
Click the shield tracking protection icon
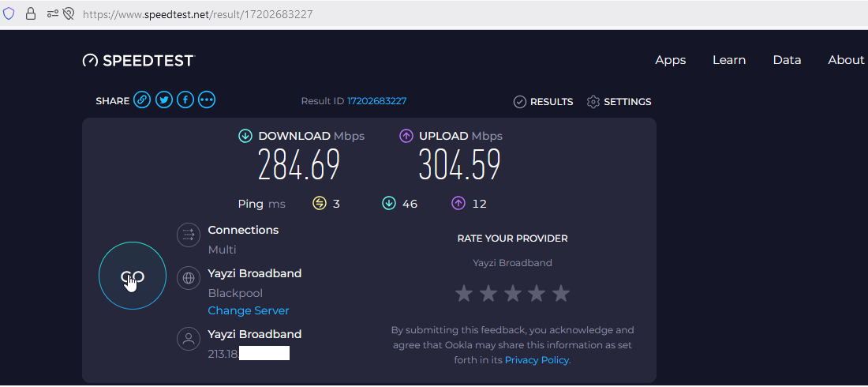point(9,14)
